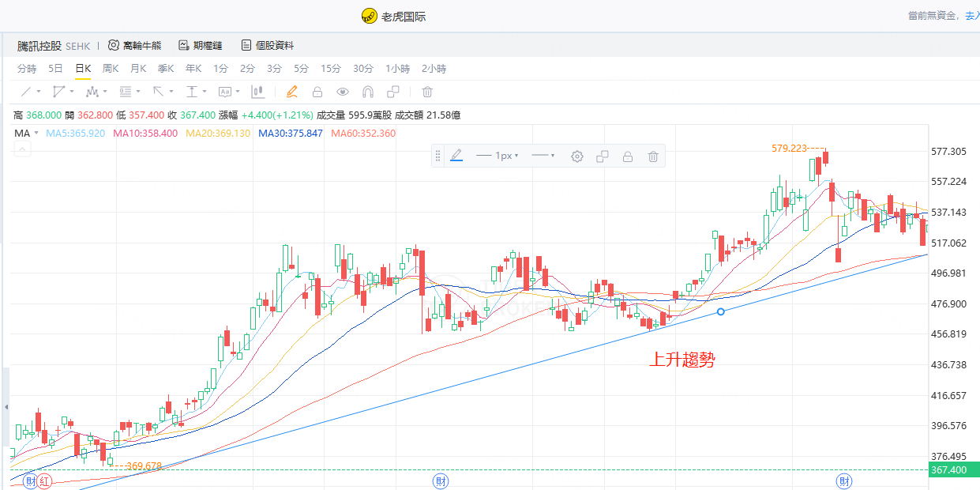Switch to 5日 timeframe tab
This screenshot has height=490, width=980.
(55, 69)
